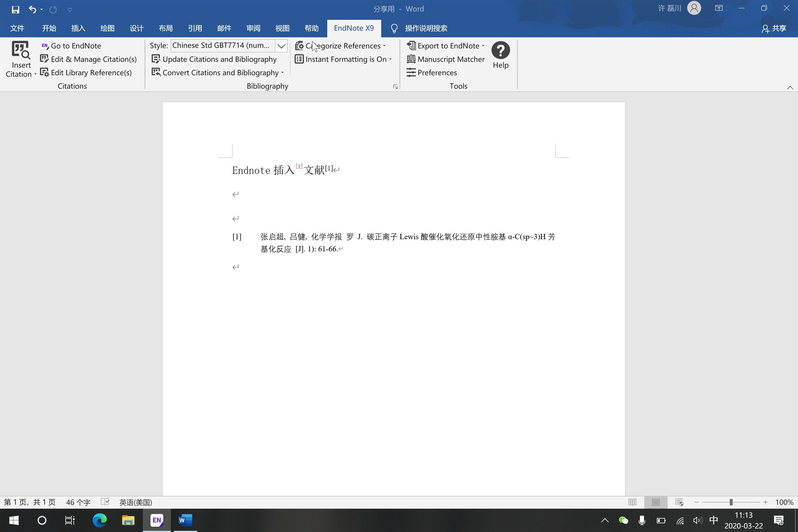
Task: Expand Convert Citations and Bibliography menu
Action: coord(282,73)
